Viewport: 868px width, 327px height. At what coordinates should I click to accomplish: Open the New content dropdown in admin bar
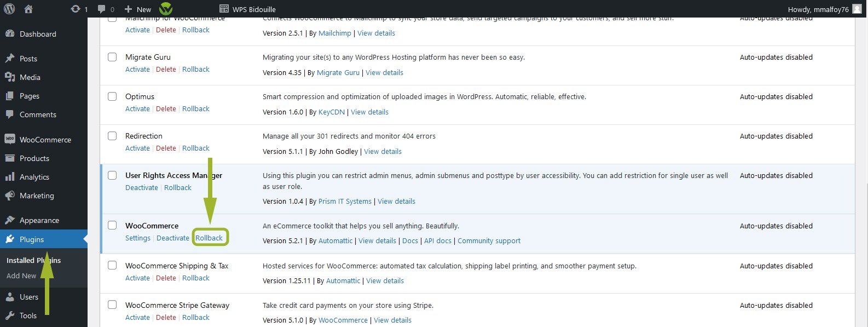[x=138, y=9]
